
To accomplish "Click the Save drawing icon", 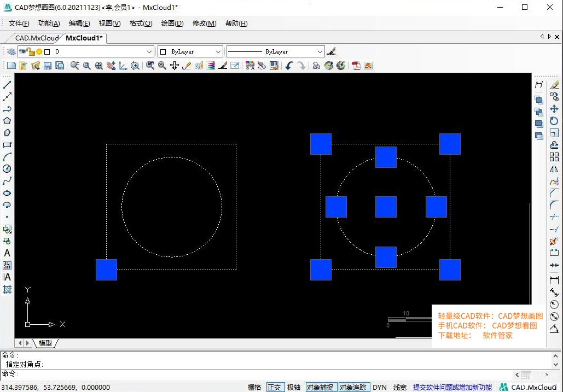I will [48, 66].
